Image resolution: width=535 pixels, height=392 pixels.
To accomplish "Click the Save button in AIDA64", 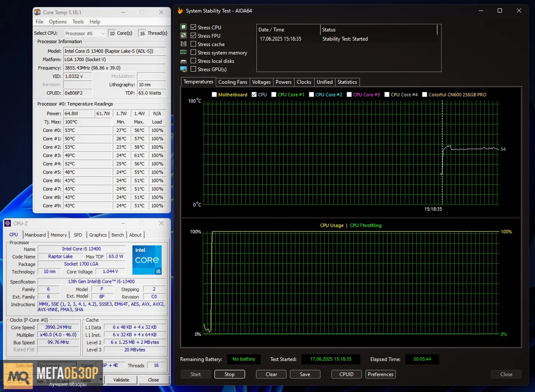I will coord(305,374).
